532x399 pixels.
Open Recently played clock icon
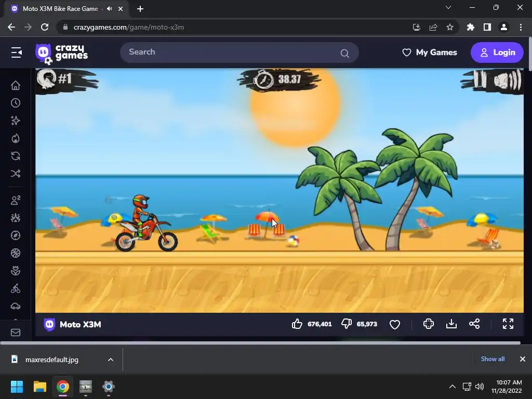(x=16, y=103)
